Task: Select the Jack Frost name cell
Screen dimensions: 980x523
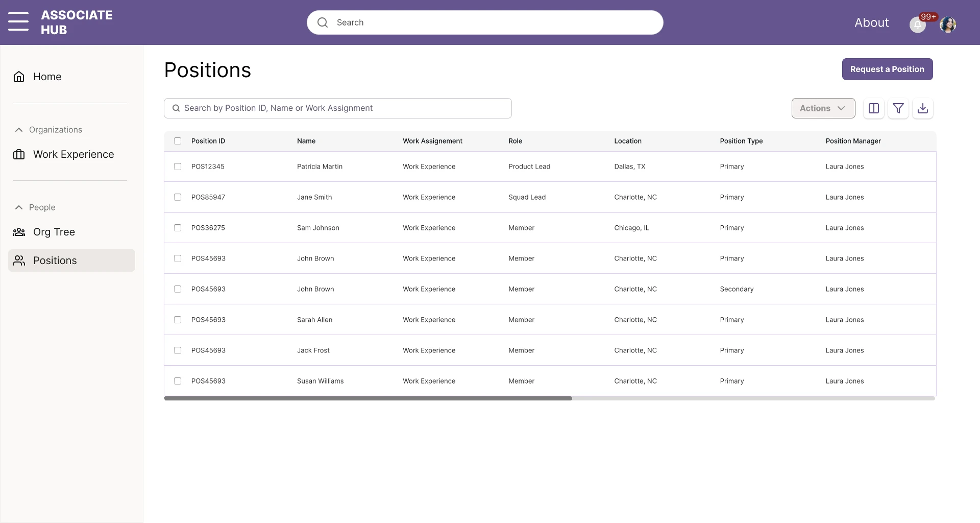Action: click(313, 350)
